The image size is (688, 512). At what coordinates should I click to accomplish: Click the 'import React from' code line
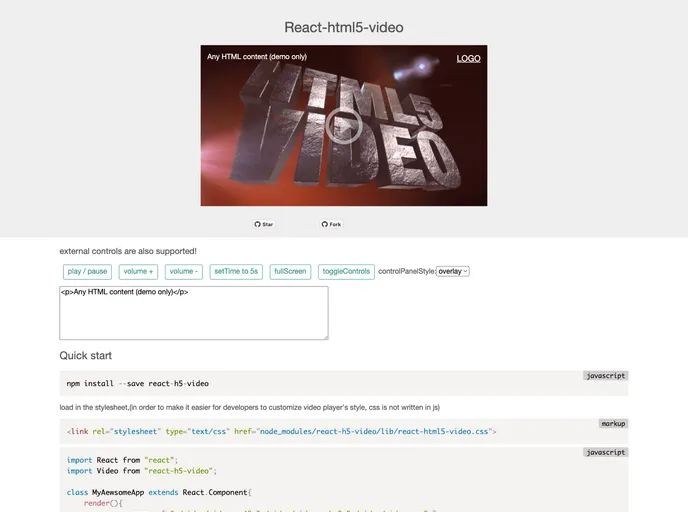(x=122, y=460)
